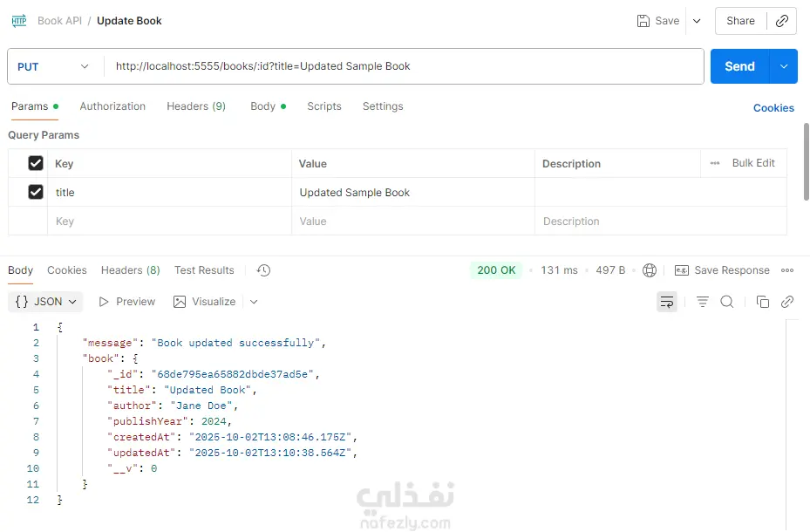The height and width of the screenshot is (532, 810).
Task: Click the request pane vertical scrollbar
Action: [x=806, y=161]
